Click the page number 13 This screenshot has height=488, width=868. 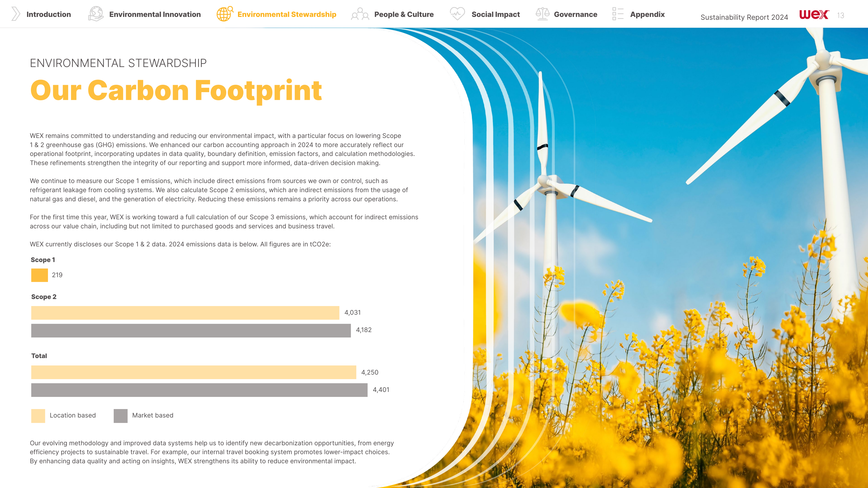(x=841, y=15)
